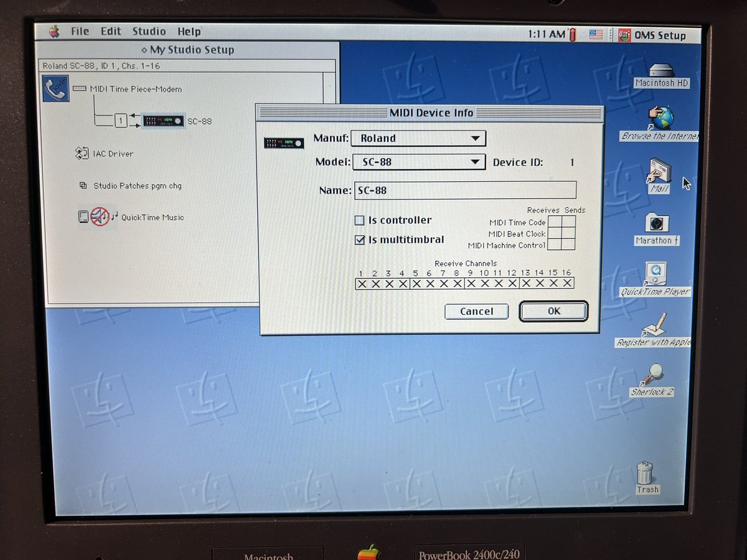Open the File menu

80,31
